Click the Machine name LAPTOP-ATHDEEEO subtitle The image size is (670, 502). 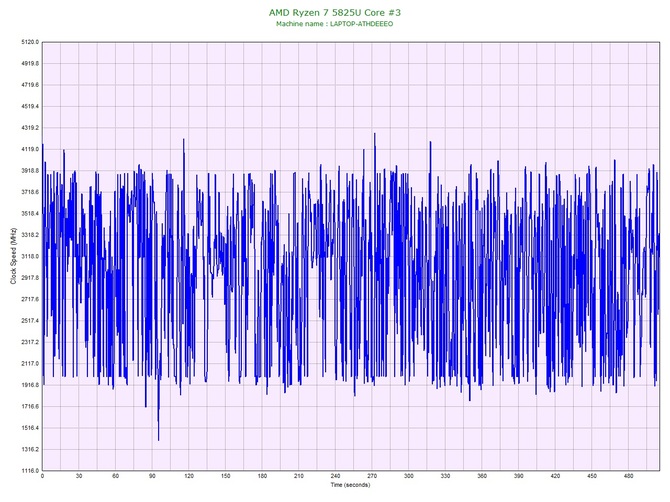coord(335,24)
